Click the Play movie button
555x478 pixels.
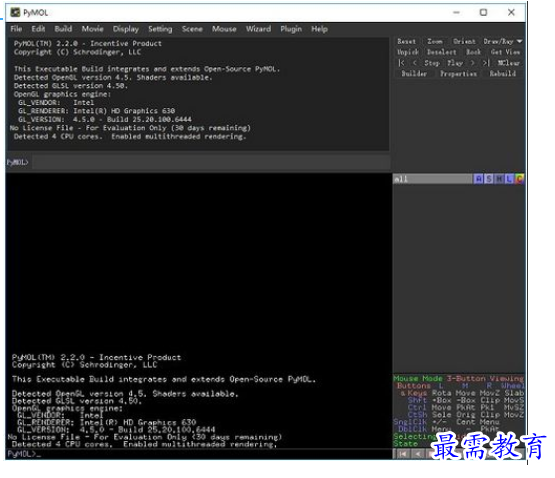click(455, 63)
